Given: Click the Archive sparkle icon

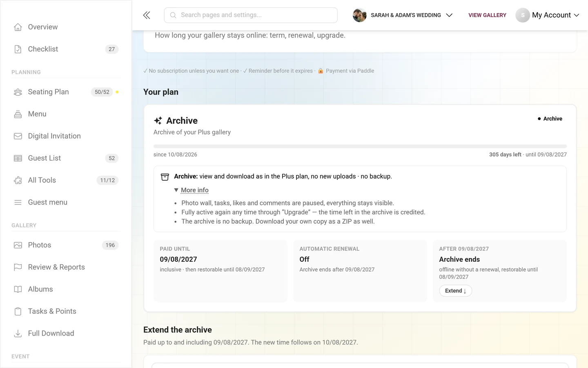Looking at the screenshot, I should 158,121.
